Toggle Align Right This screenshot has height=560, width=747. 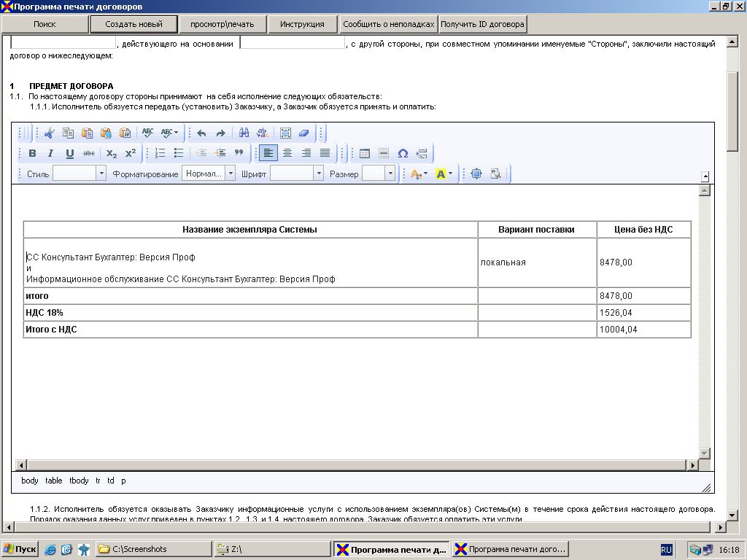click(x=306, y=153)
